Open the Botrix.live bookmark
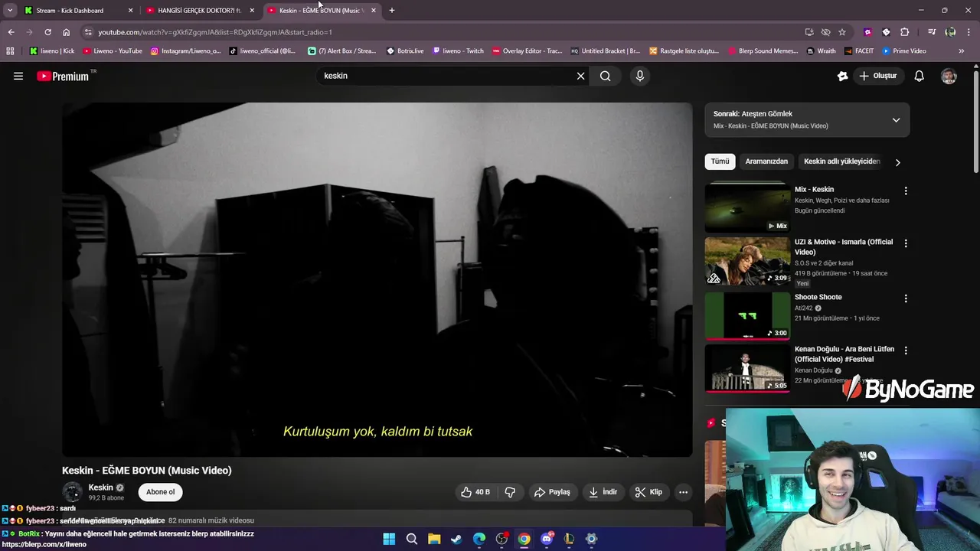Screen dimensions: 980x551 pos(405,51)
